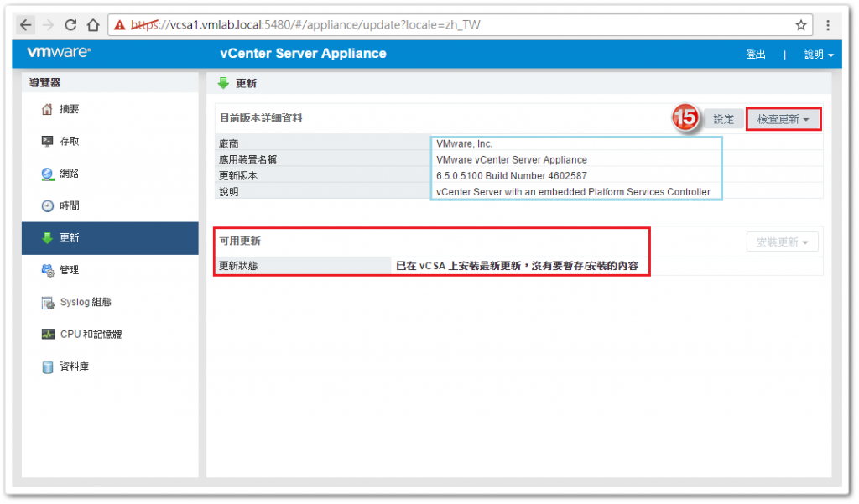
Task: Click the 應用裝置名稱 row label
Action: [x=247, y=160]
